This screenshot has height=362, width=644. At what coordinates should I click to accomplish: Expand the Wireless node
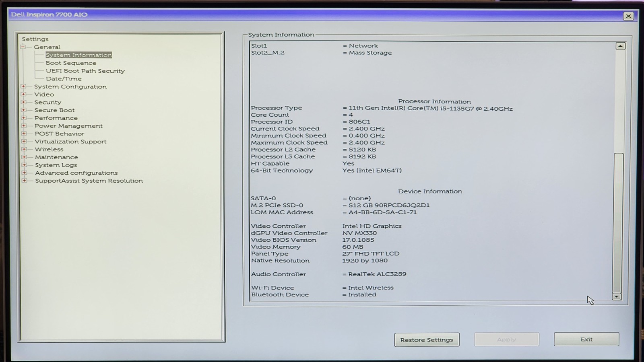24,149
